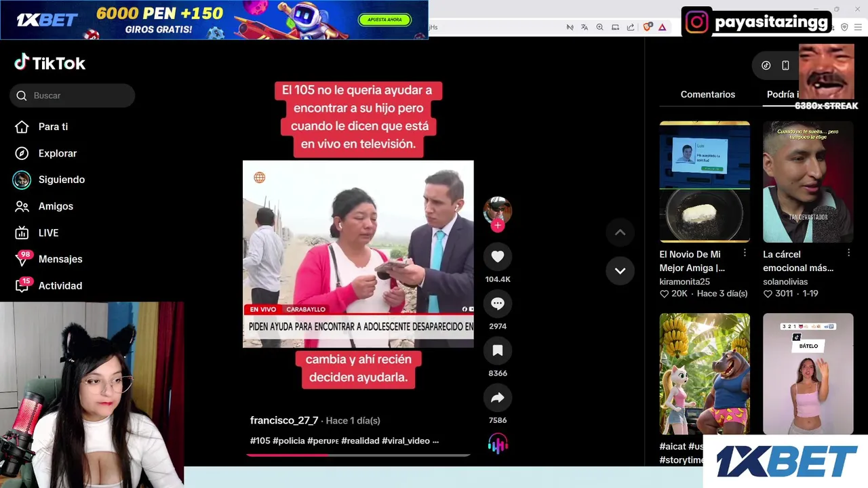Click the 3011 likes count
This screenshot has width=868, height=488.
[778, 293]
